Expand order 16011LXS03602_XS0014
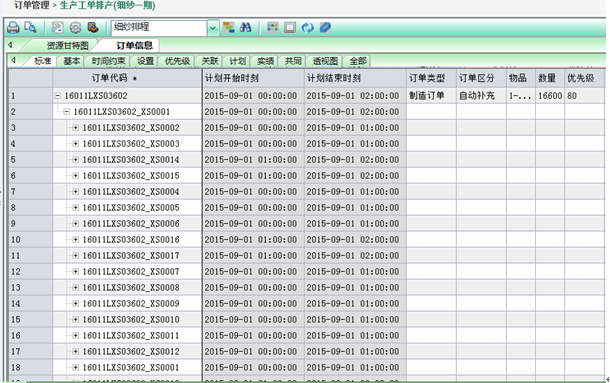Screen dimensions: 610x383 click(75, 160)
